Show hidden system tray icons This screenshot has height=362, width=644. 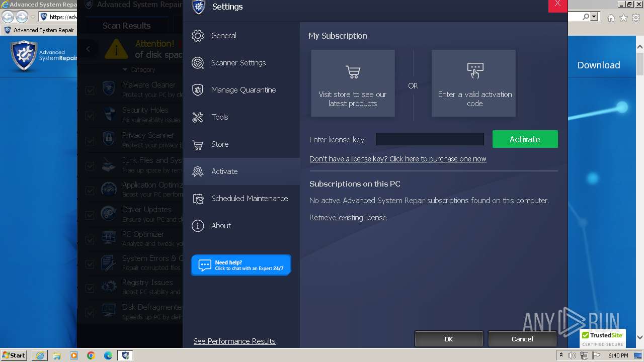(x=561, y=355)
